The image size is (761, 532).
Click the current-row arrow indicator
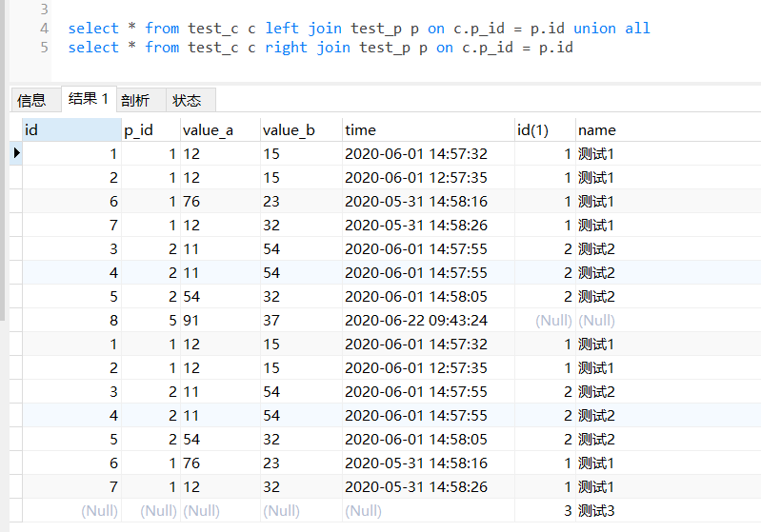(16, 153)
